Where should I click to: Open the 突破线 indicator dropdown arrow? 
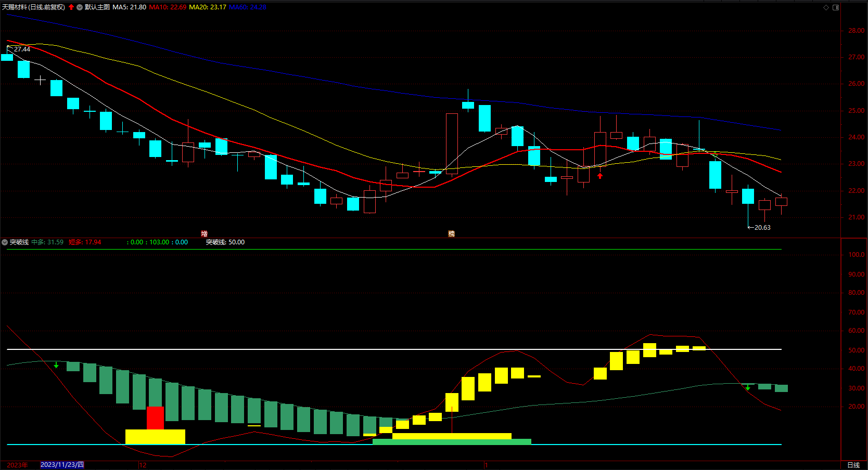[x=5, y=242]
